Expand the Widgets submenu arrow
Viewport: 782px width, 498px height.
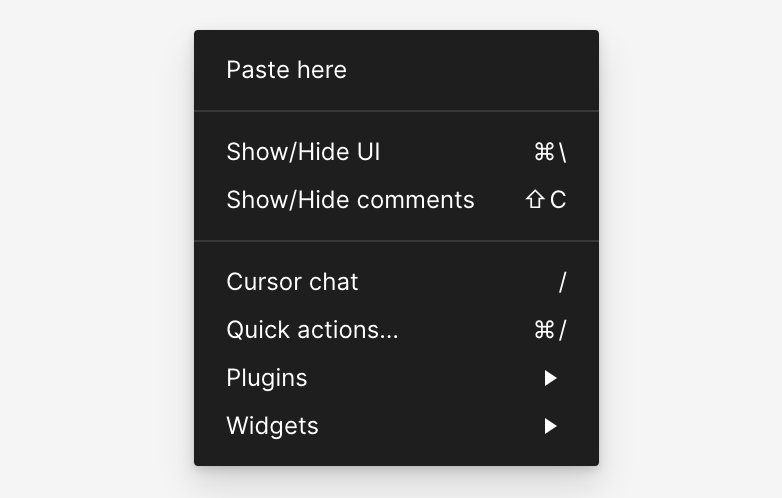click(x=550, y=426)
